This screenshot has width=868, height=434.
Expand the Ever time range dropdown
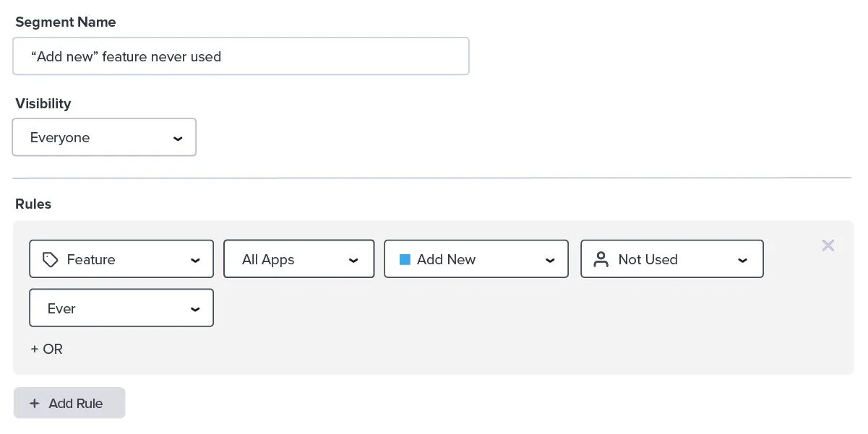click(121, 308)
